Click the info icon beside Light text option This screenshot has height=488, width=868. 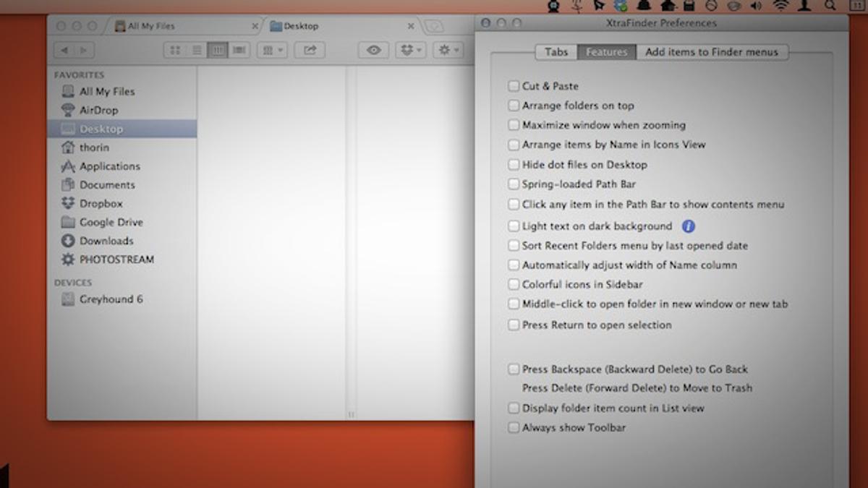(x=688, y=226)
